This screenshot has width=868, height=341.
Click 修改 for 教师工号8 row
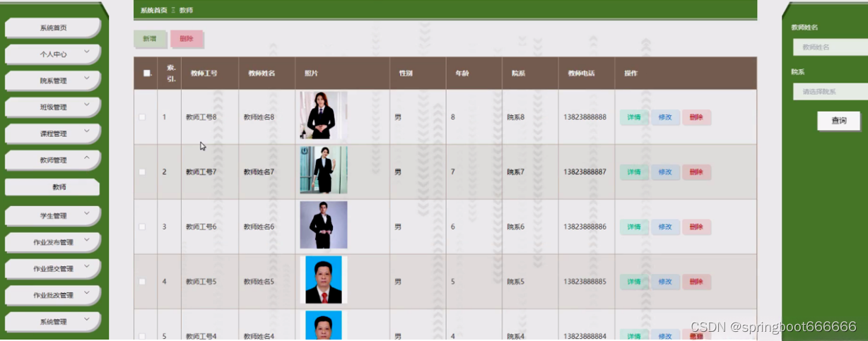(x=665, y=117)
